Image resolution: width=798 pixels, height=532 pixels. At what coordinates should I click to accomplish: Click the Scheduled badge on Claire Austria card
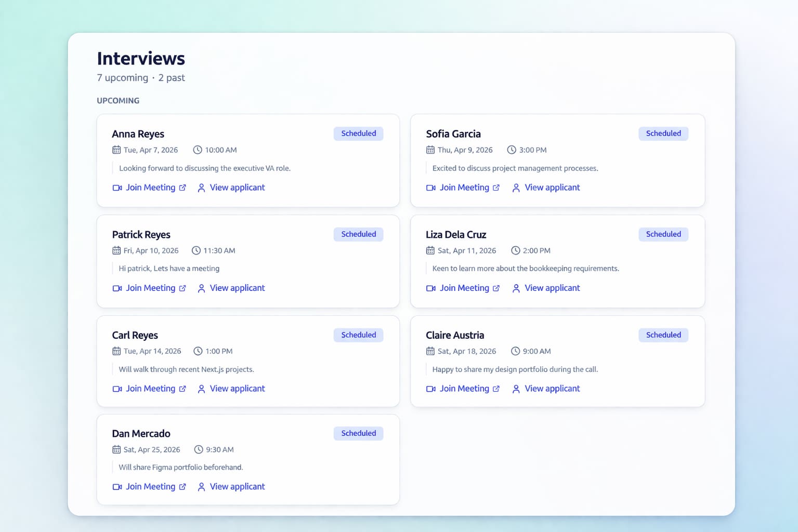(663, 335)
